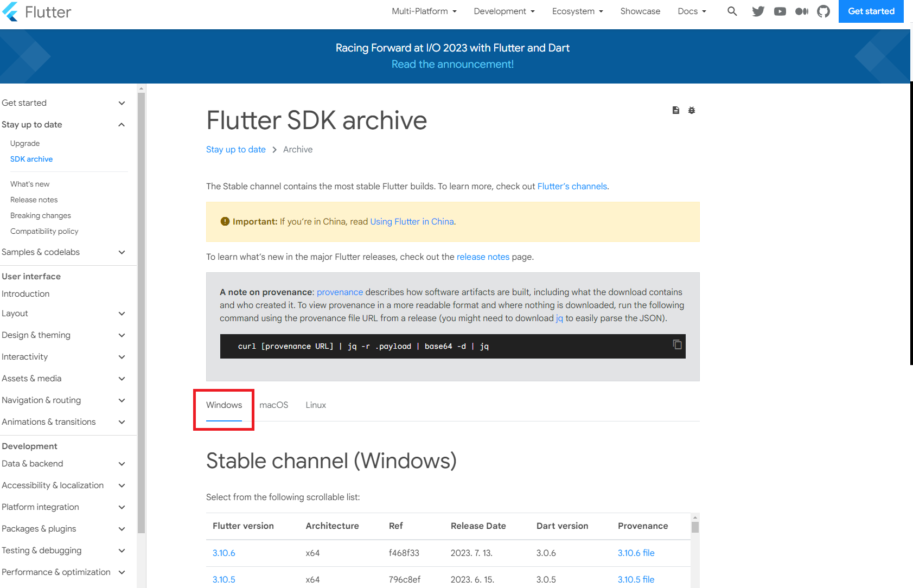Open 3.10.6 file provenance link
This screenshot has width=913, height=588.
coord(636,553)
